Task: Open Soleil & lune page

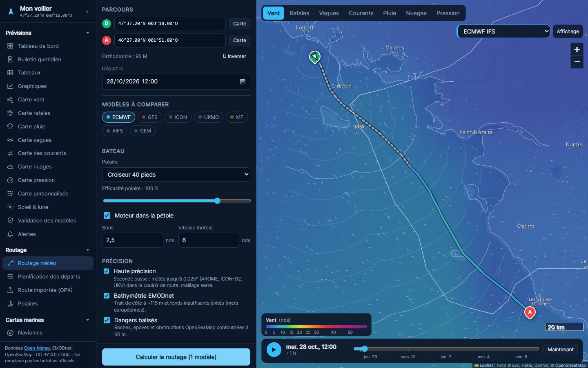Action: click(x=48, y=207)
